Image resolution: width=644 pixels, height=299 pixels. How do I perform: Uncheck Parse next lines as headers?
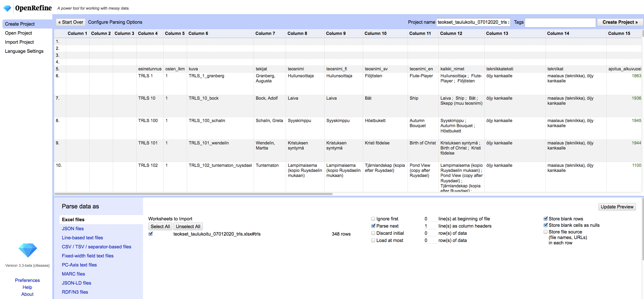373,226
